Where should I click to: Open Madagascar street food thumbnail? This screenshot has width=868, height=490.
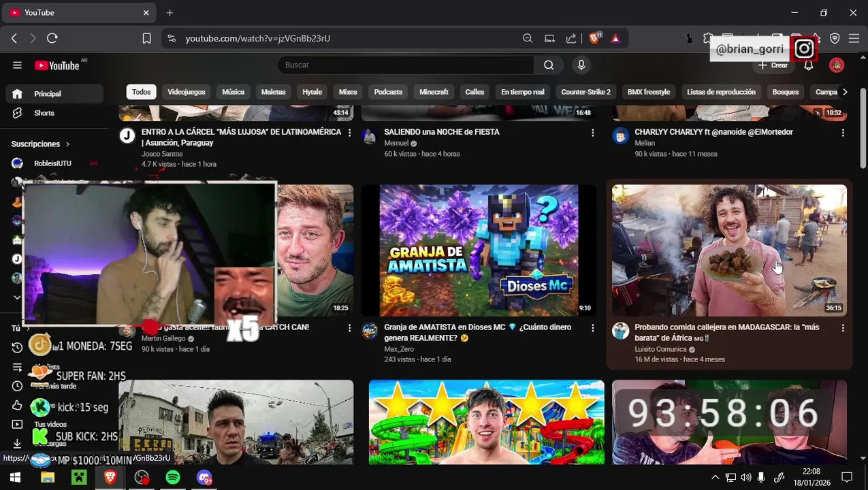[729, 250]
